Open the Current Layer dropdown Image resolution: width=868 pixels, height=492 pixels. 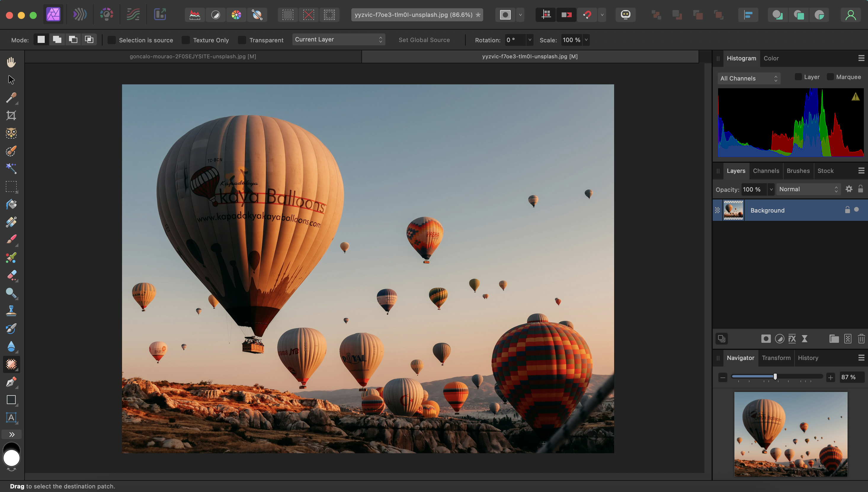pos(338,40)
